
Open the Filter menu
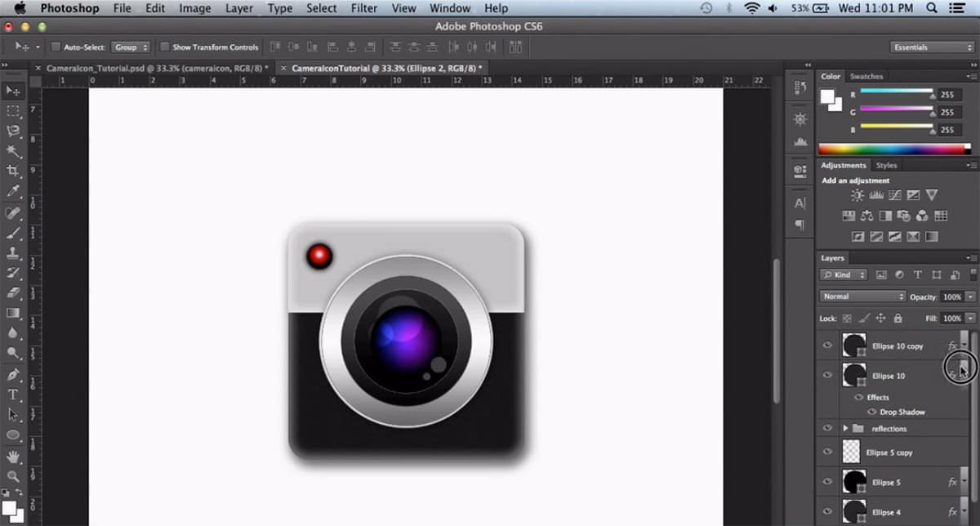(363, 8)
